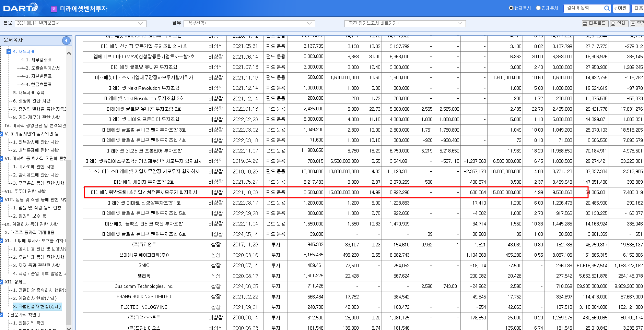
Task: Open the 직전 정기보고서 바로가기 dropdown
Action: [405, 23]
